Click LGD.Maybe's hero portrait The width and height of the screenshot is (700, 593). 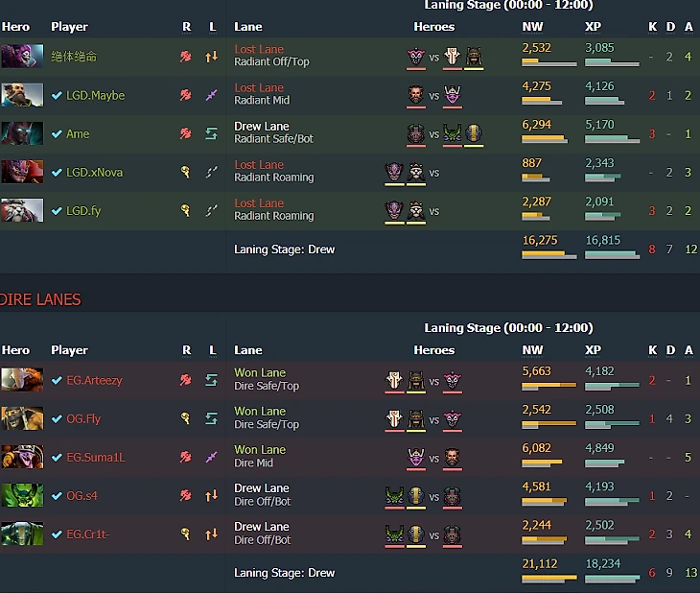pos(22,95)
